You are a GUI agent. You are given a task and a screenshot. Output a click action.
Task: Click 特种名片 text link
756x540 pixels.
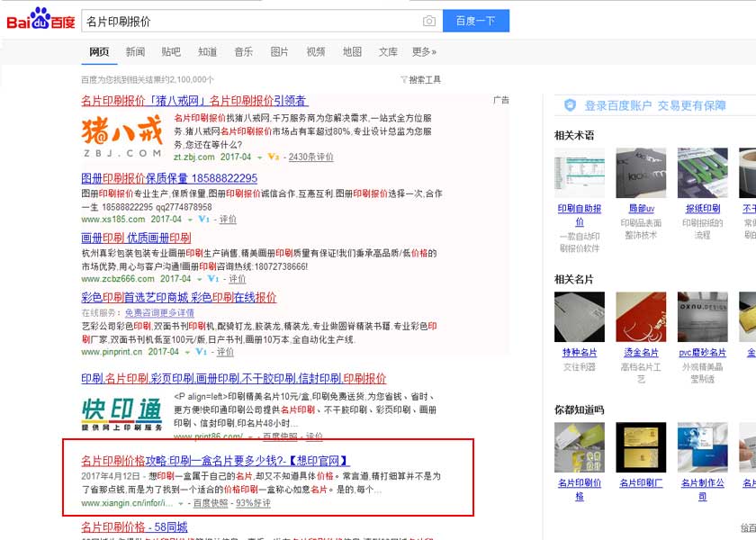coord(580,353)
